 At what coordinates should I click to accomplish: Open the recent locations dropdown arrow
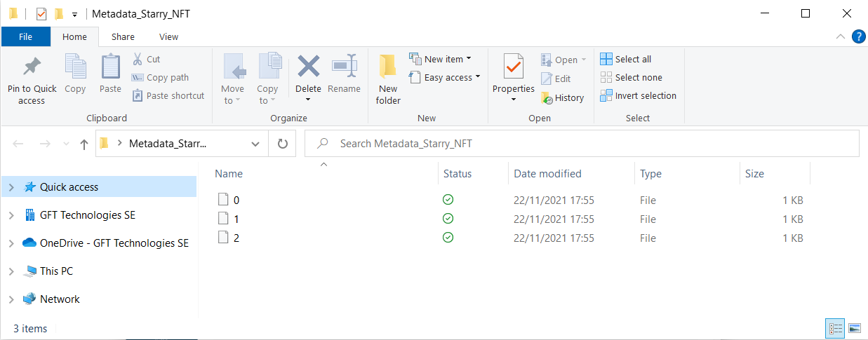(x=67, y=144)
